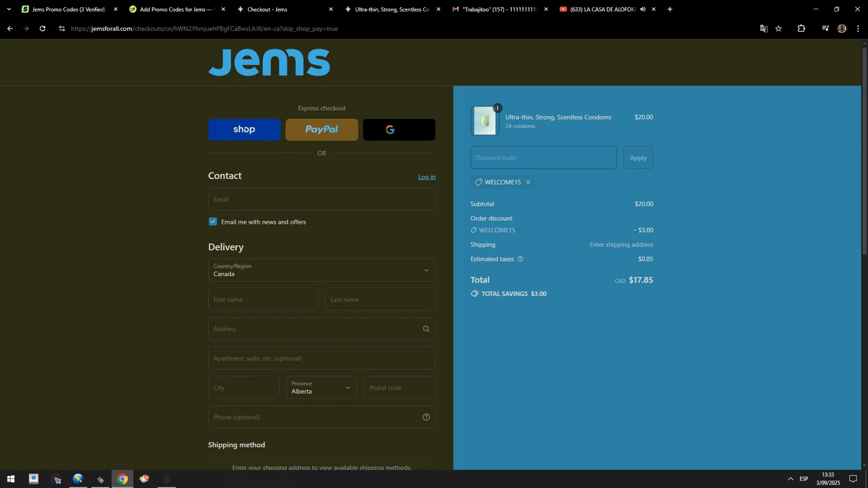Open Province dropdown showing Alberta
The image size is (868, 488).
[x=322, y=387]
